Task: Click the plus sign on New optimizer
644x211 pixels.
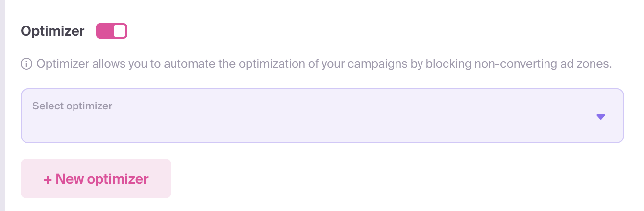Action: [x=48, y=179]
